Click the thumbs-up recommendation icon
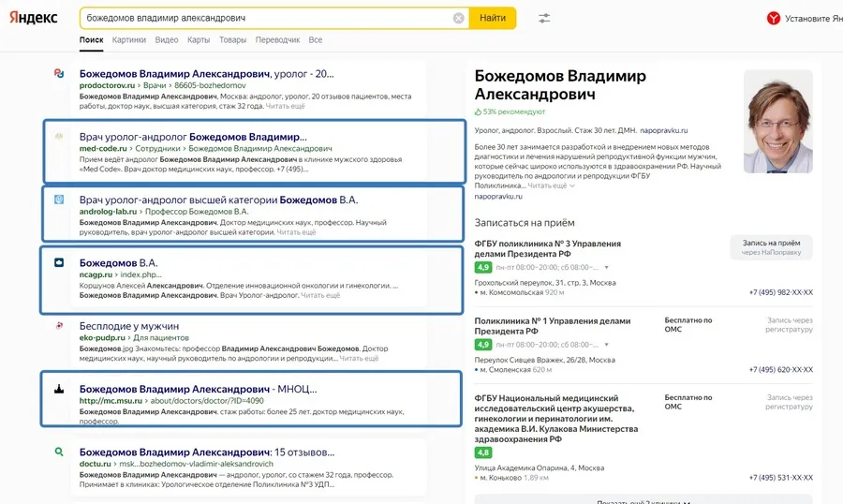Viewport: 843px width, 504px height. [478, 111]
